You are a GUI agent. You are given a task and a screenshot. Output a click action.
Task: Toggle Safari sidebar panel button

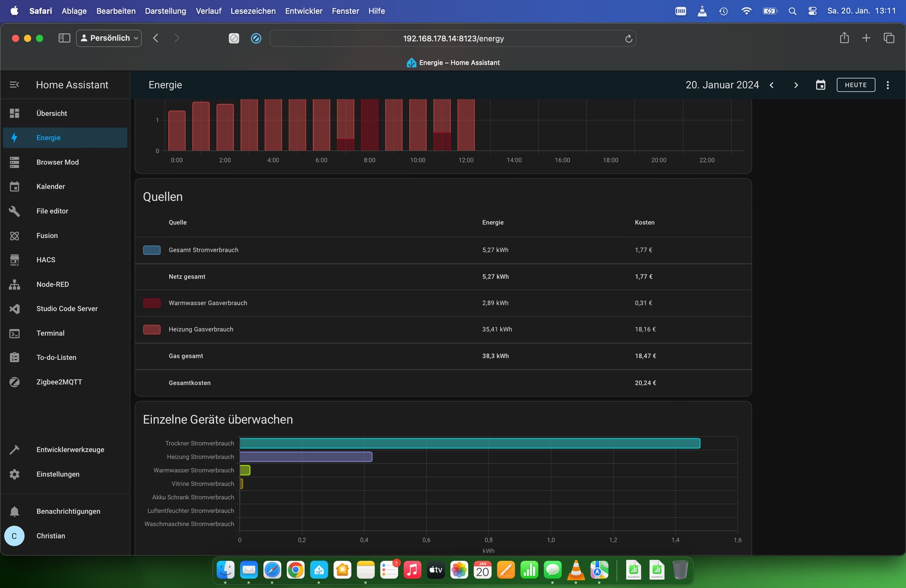(64, 38)
